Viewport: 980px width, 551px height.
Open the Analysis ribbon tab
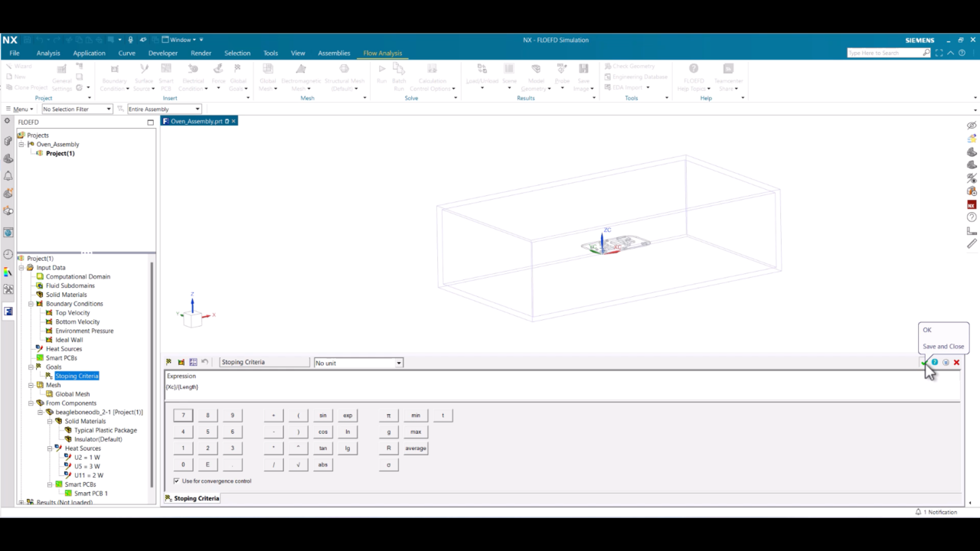pos(48,53)
